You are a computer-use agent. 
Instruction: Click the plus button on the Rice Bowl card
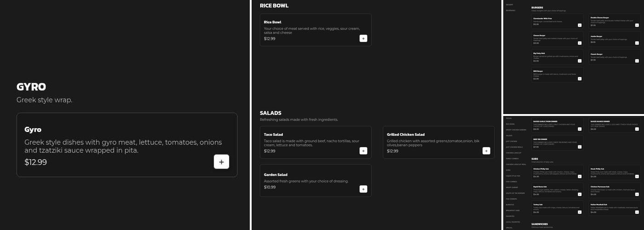click(363, 39)
